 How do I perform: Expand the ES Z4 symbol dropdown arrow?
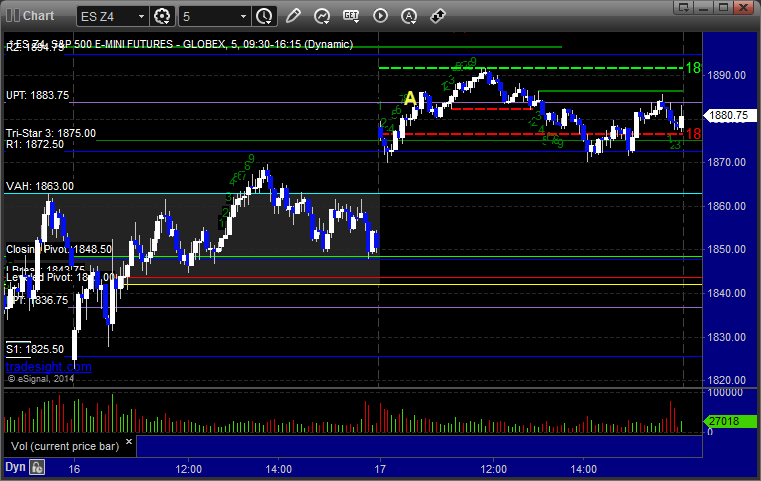tap(141, 17)
